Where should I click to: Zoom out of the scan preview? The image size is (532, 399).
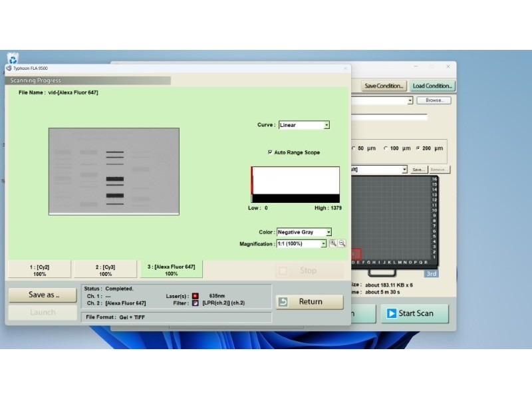342,243
